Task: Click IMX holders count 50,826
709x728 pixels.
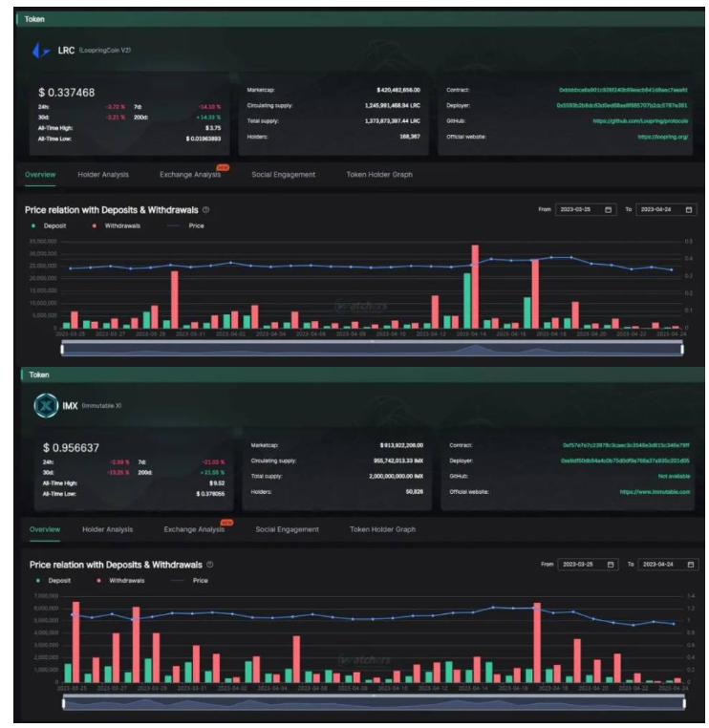Action: tap(414, 492)
